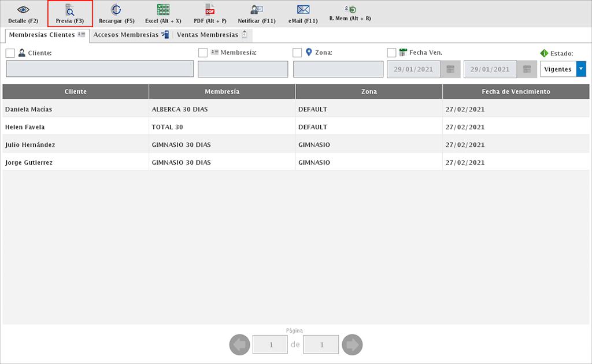Screen dimensions: 592x364
Task: Open the second date calendar picker
Action: tap(527, 69)
